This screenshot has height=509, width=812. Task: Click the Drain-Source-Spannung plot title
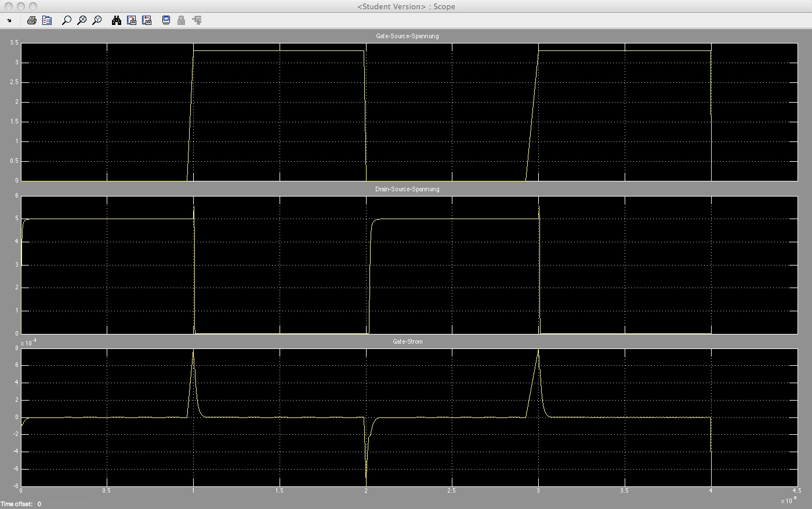click(x=407, y=189)
